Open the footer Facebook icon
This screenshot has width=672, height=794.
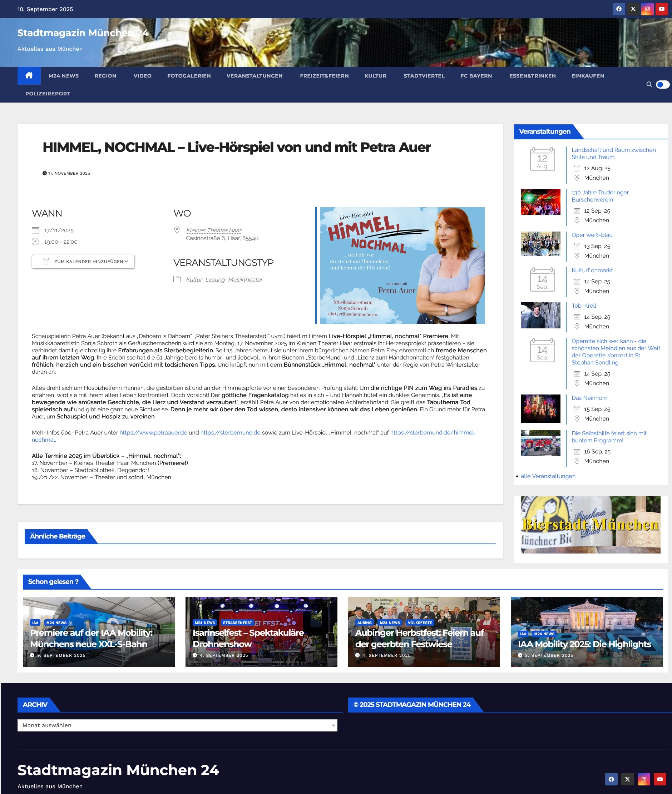[611, 779]
